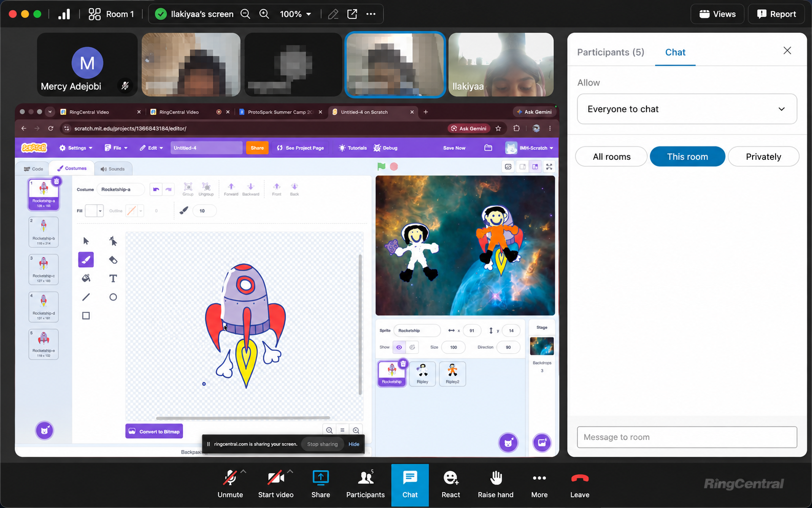812x508 pixels.
Task: Zoom in on the shared screen
Action: [264, 14]
